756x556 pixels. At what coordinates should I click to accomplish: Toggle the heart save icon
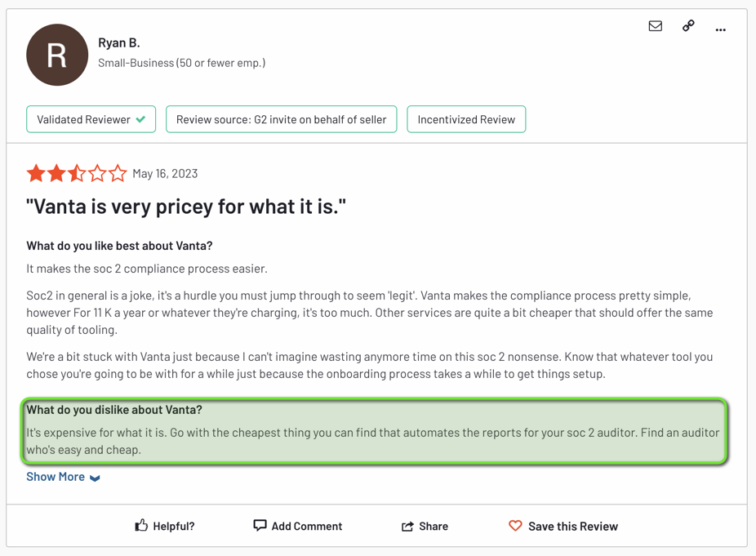coord(515,526)
